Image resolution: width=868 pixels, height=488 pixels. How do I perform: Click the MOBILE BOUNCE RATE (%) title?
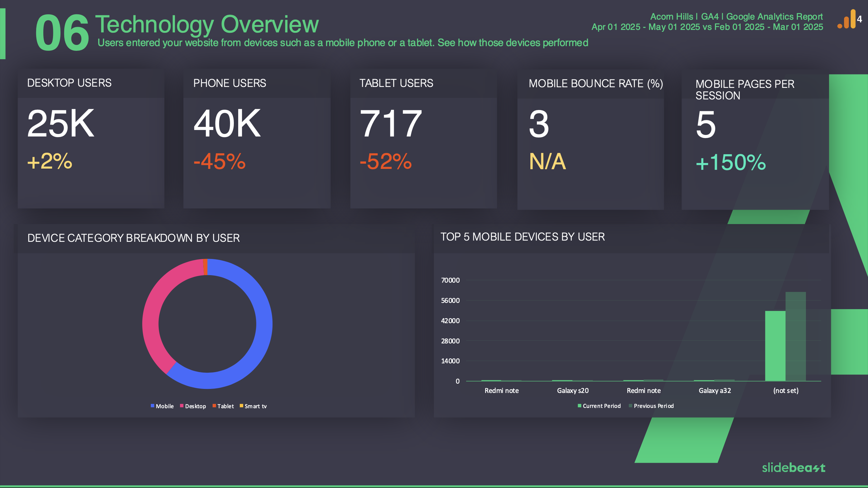point(596,84)
